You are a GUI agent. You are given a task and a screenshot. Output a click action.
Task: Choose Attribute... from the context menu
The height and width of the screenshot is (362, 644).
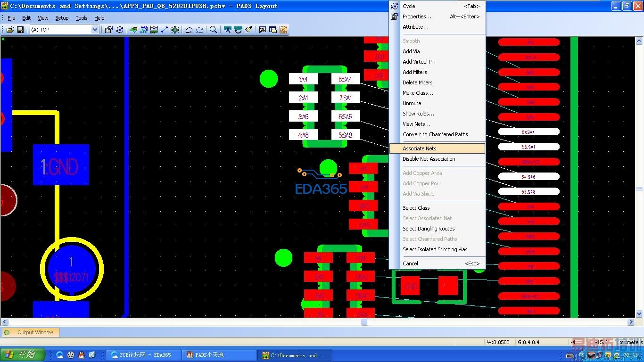click(437, 27)
